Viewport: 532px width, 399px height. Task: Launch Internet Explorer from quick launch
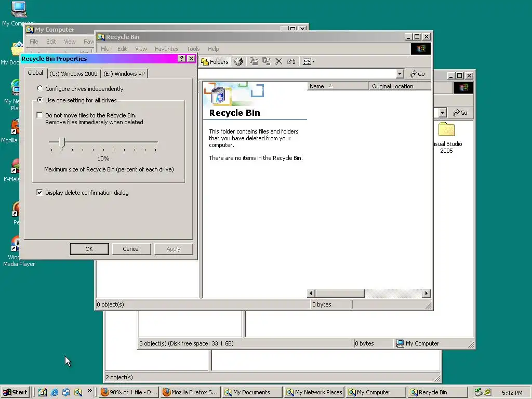pyautogui.click(x=54, y=392)
